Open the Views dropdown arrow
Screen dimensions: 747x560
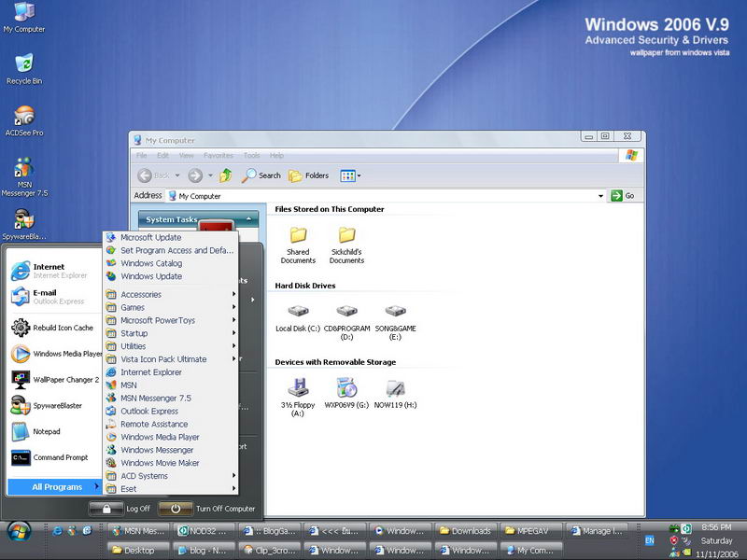pos(358,175)
